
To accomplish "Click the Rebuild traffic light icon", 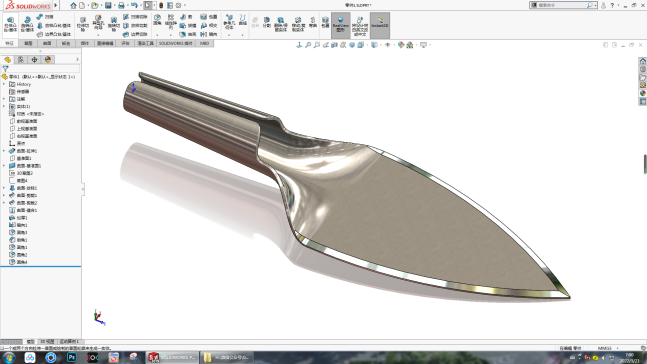I will point(161,5).
